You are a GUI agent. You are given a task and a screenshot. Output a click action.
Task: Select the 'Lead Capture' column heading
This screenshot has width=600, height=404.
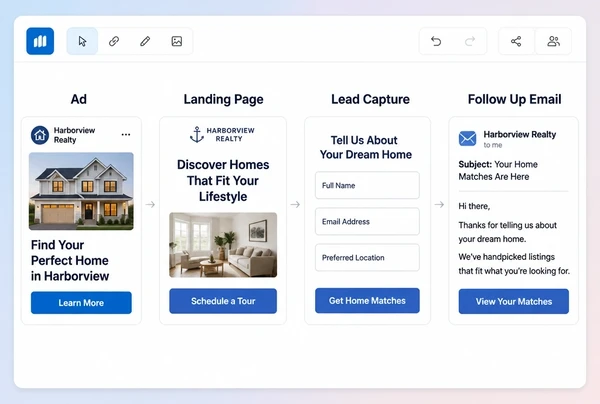370,99
